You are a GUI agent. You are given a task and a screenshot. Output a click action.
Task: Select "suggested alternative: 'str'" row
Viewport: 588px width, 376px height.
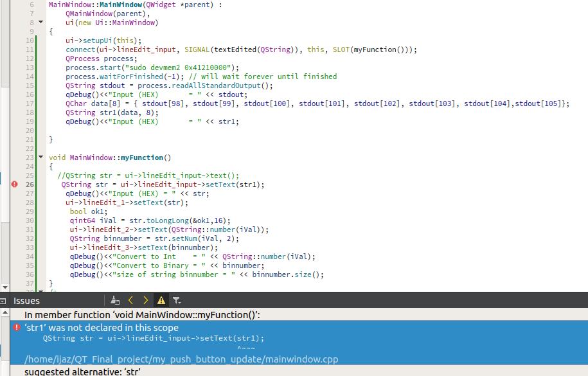(x=299, y=371)
